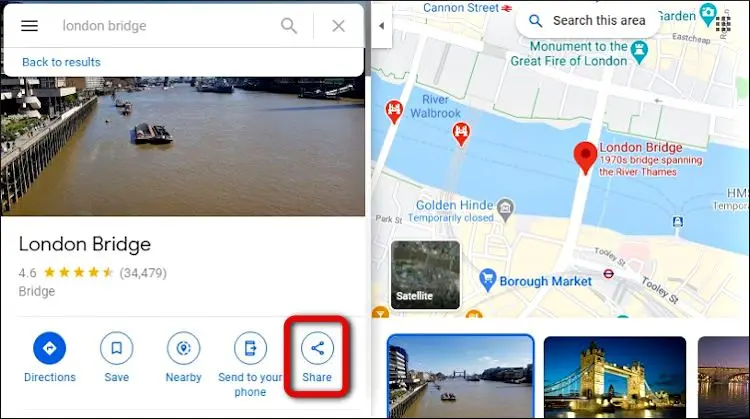
Task: Open the Tower Bridge night photo thumbnail
Action: pos(615,377)
